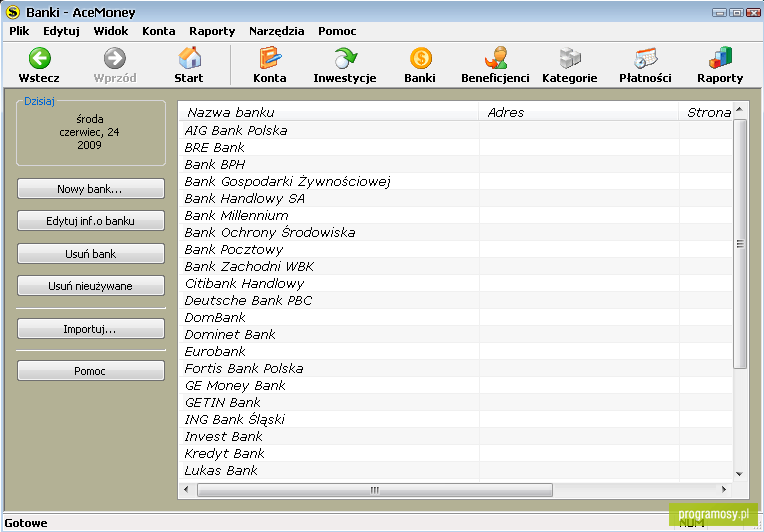Minimize the AceMoney window
Image resolution: width=764 pixels, height=532 pixels.
[719, 13]
